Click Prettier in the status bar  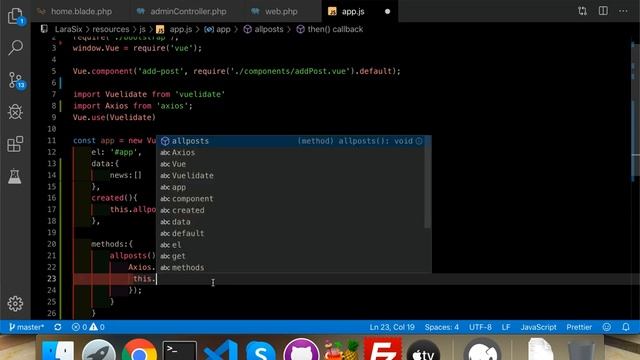[x=579, y=327]
